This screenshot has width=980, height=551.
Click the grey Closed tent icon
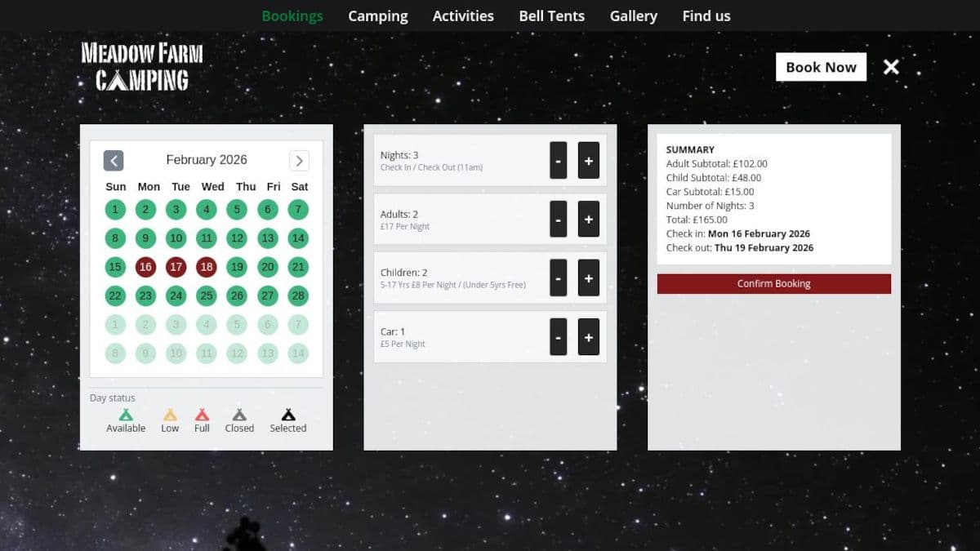click(239, 415)
